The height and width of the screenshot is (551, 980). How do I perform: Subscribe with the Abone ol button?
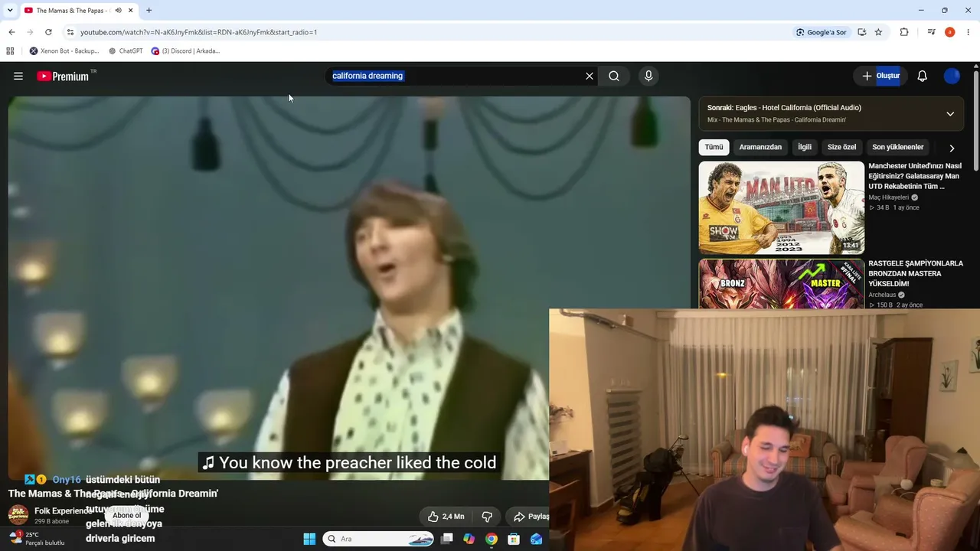(126, 515)
